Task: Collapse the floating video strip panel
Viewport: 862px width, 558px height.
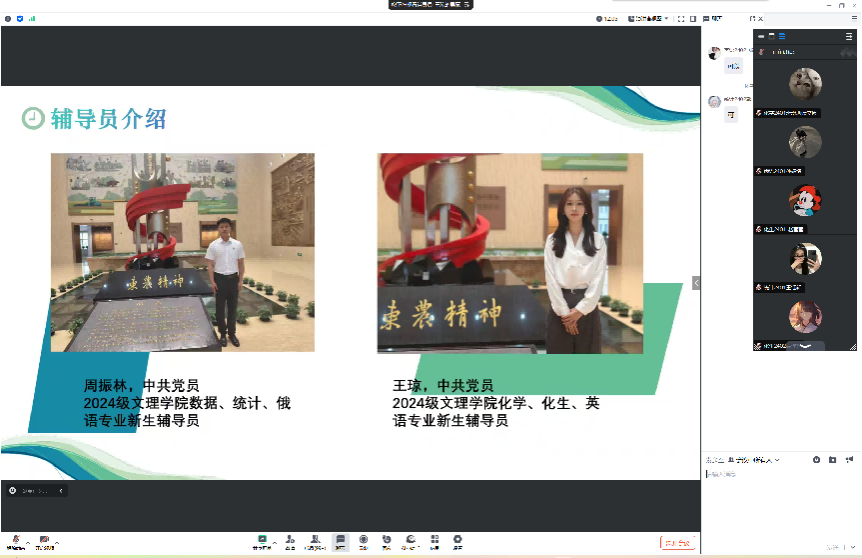Action: (x=849, y=36)
